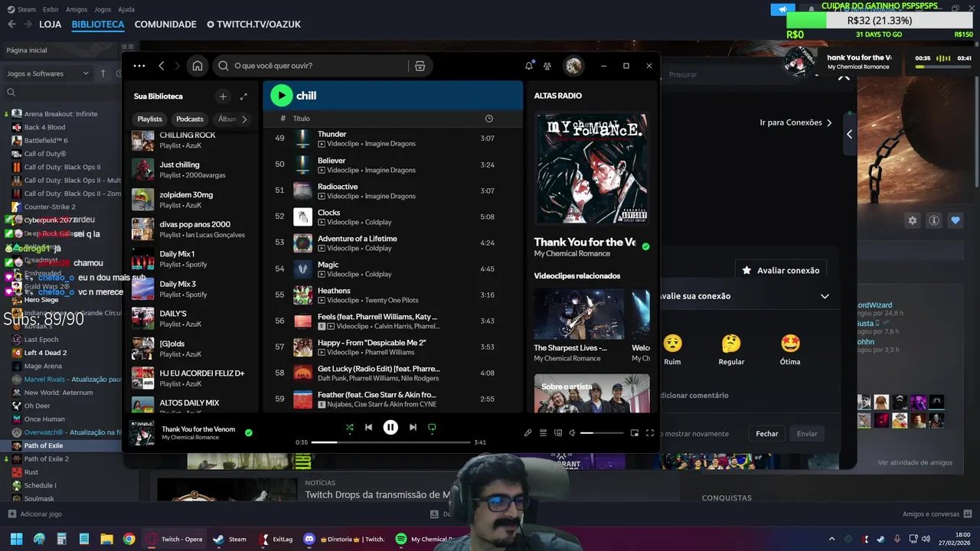Create new playlist with plus icon
Screen dimensions: 980x551
223,96
